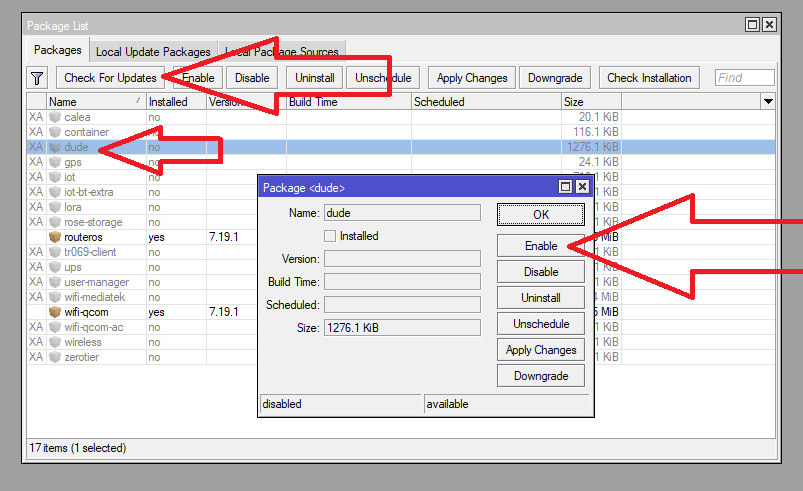The height and width of the screenshot is (491, 803).
Task: Click the available status field in dialog
Action: [x=507, y=404]
